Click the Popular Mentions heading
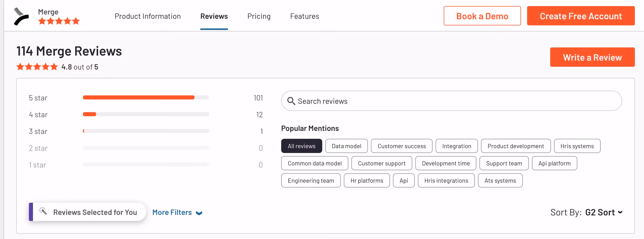 pyautogui.click(x=310, y=128)
